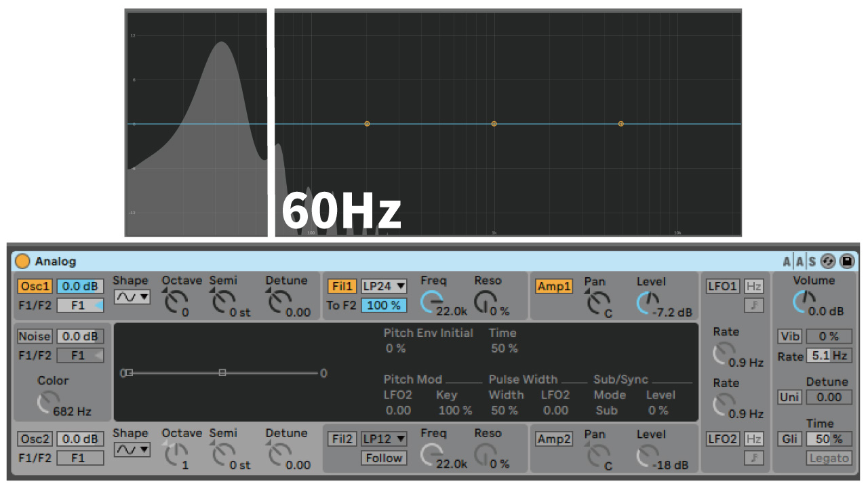
Task: Click the Legato button
Action: pos(828,458)
